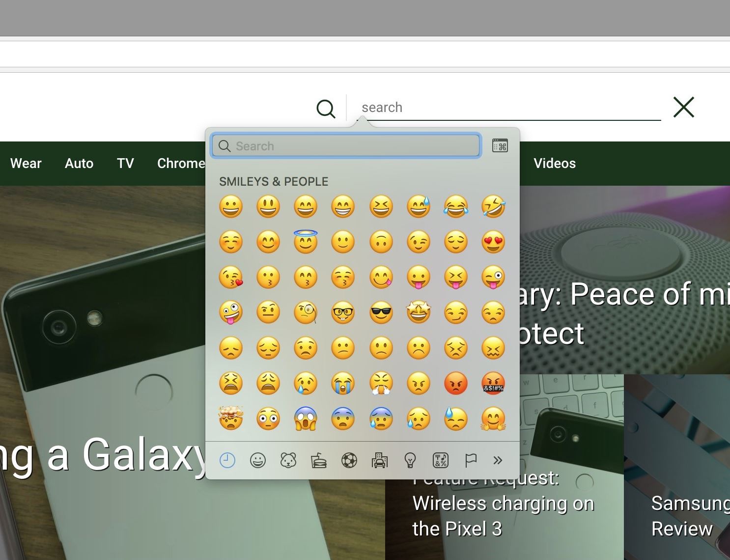Insert the halo angel emoji
730x560 pixels.
point(306,242)
